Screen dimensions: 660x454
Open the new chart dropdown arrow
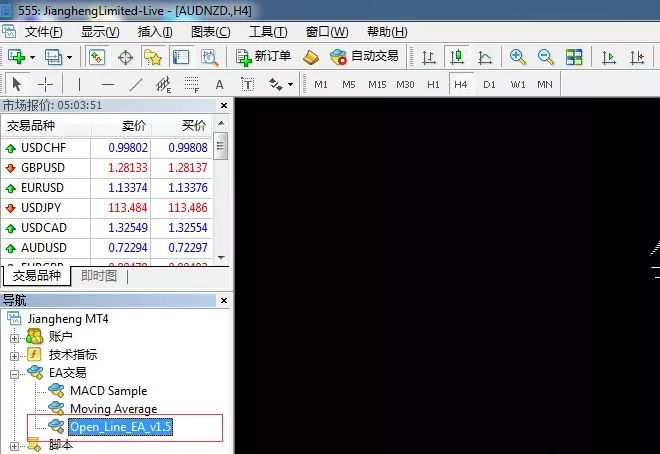[32, 57]
